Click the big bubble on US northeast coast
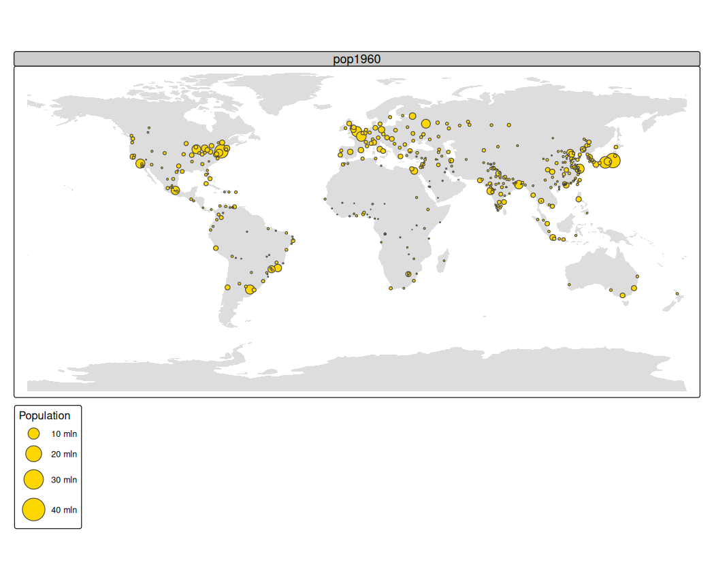 [x=222, y=151]
